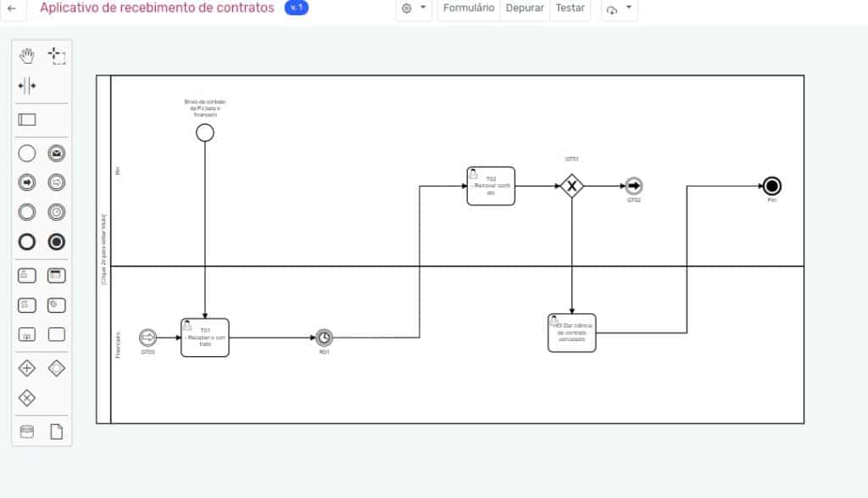The width and height of the screenshot is (868, 498).
Task: Choose the message start event shape
Action: coord(56,153)
